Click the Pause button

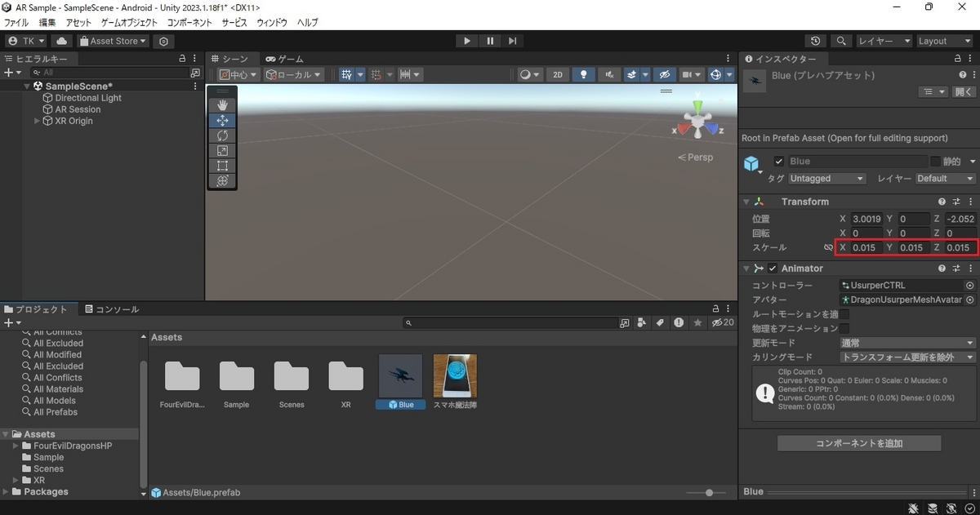[490, 41]
